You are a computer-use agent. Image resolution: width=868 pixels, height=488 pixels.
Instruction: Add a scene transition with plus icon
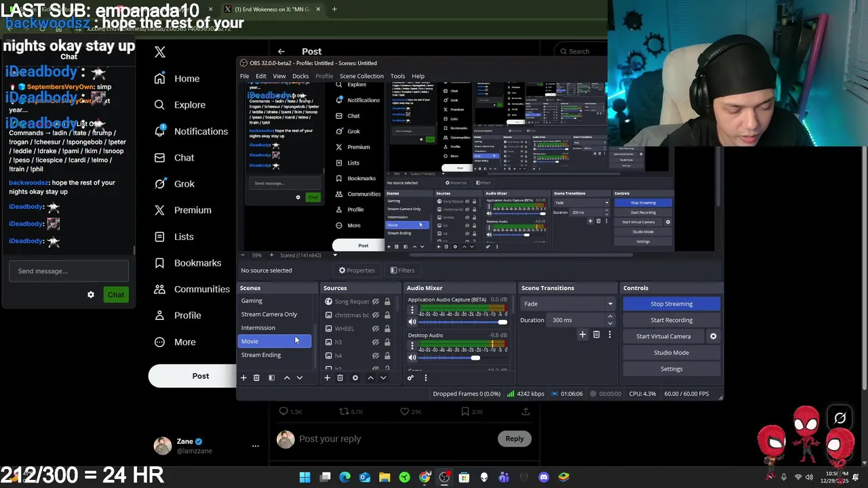click(583, 334)
